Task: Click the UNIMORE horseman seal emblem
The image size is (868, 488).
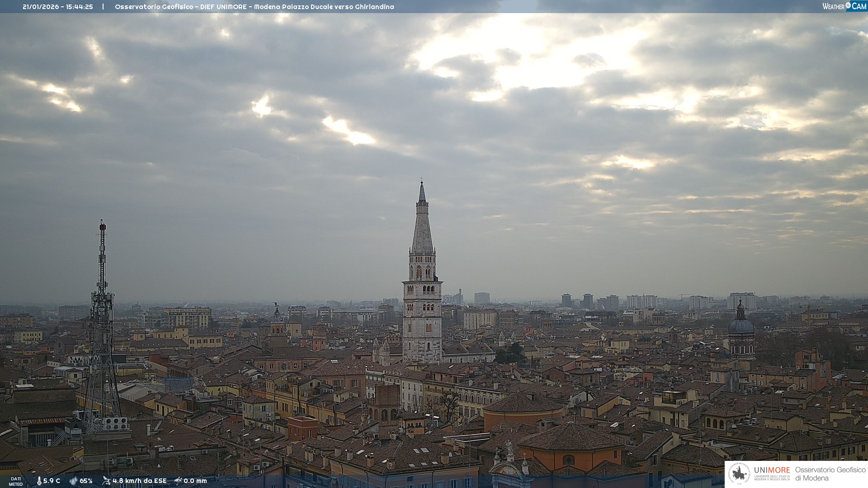Action: 740,474
